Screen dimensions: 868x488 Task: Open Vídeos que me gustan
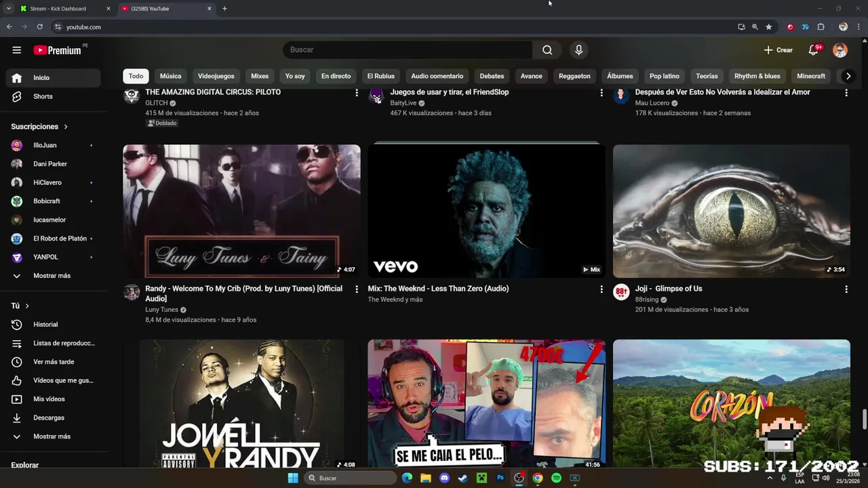pos(53,380)
